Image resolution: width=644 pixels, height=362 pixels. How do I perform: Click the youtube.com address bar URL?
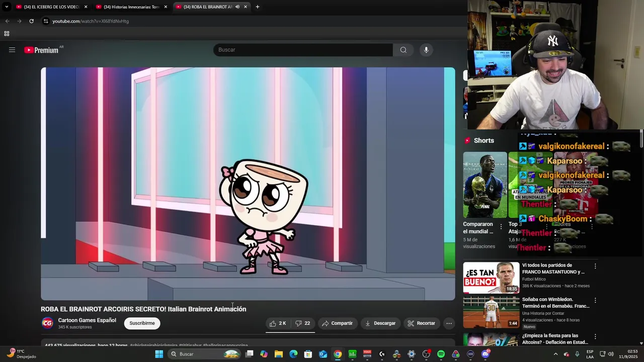[x=91, y=21]
